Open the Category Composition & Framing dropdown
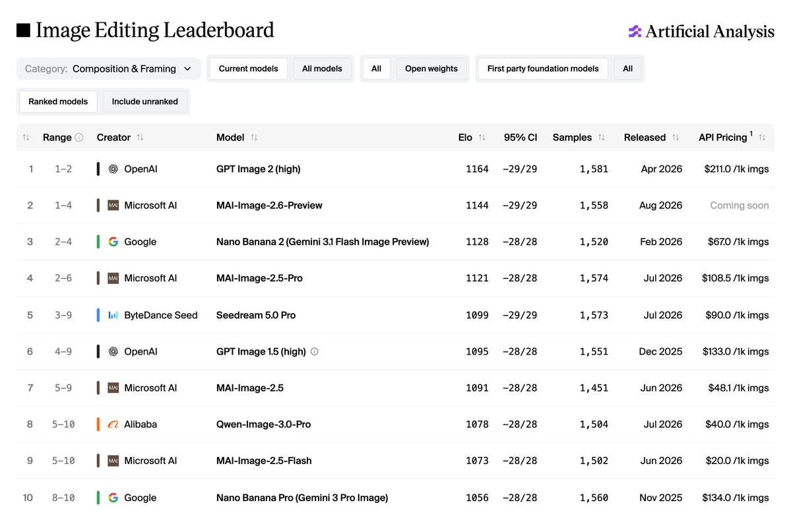 [108, 69]
